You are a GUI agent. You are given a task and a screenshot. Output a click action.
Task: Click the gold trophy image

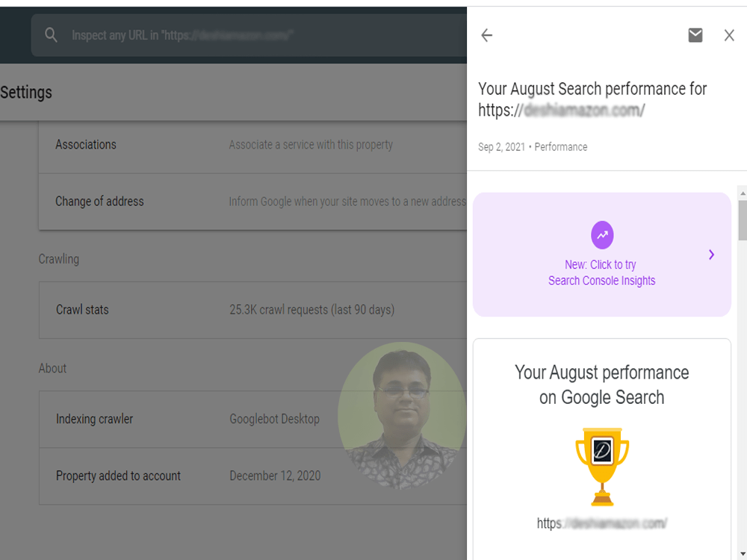pyautogui.click(x=602, y=467)
